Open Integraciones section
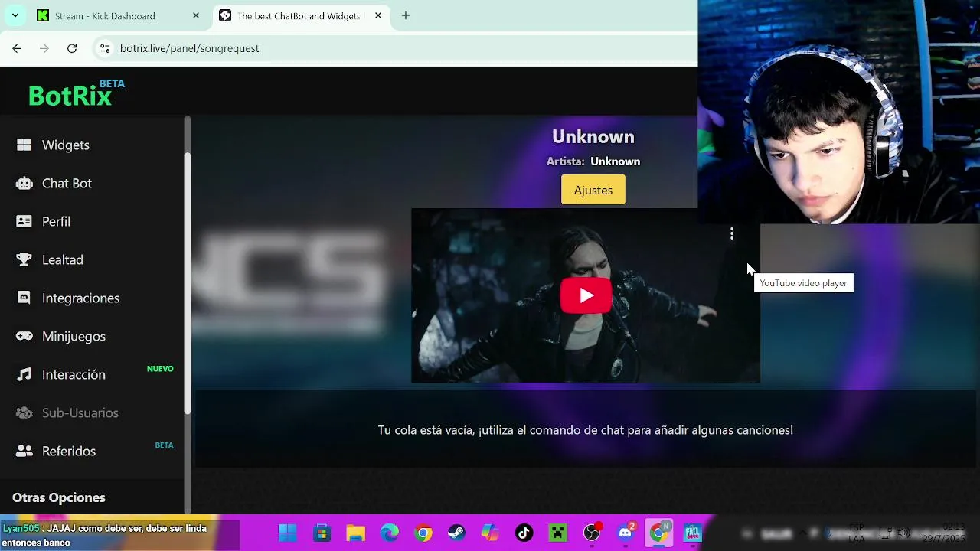980x551 pixels. [80, 298]
